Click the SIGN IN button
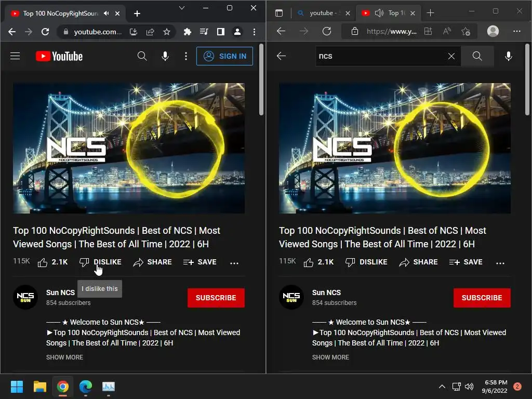The width and height of the screenshot is (532, 399). (224, 56)
